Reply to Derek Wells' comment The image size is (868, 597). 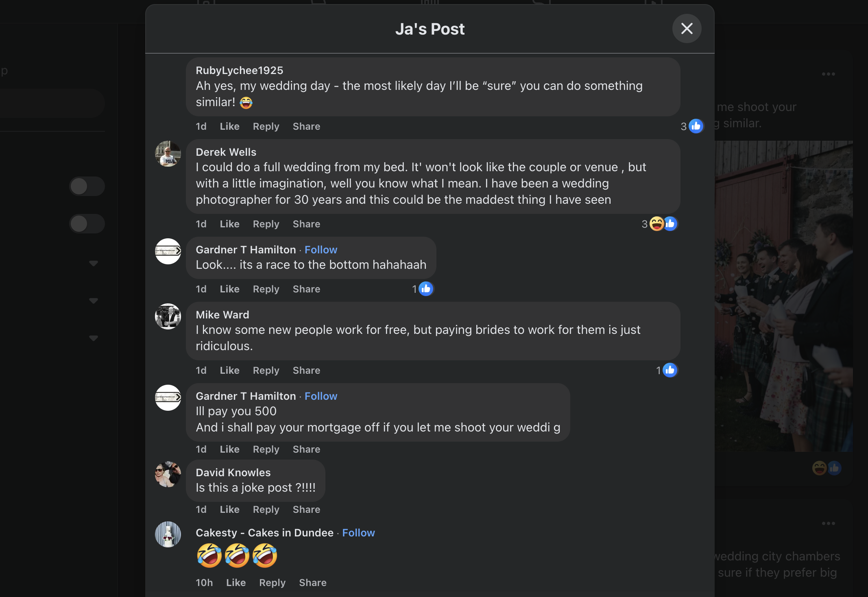tap(266, 224)
